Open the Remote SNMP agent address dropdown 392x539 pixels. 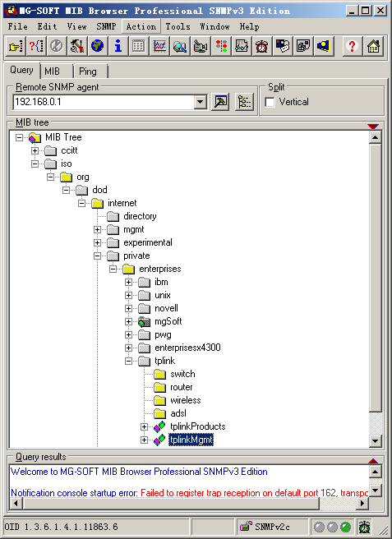201,102
